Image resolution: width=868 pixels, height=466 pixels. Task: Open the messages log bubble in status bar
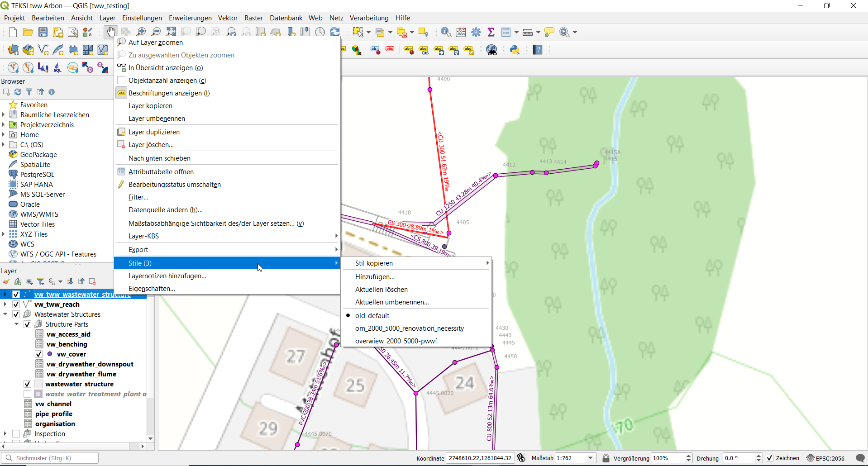pos(860,458)
